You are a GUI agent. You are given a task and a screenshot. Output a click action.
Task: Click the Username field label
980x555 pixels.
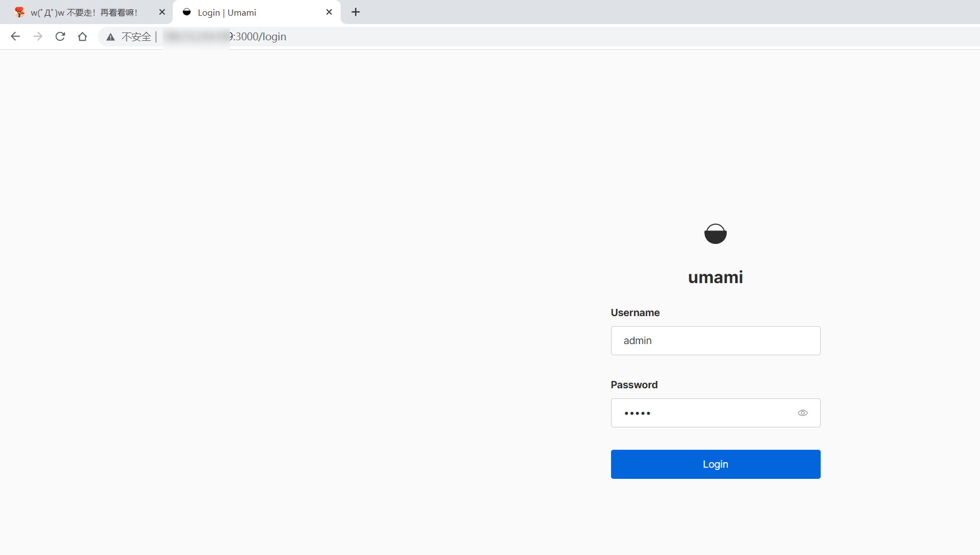coord(635,313)
